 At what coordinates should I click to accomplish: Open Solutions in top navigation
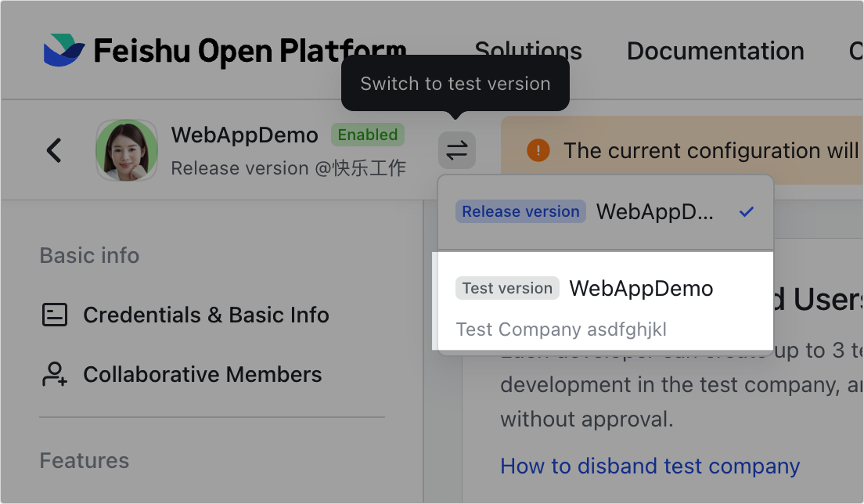(x=528, y=51)
